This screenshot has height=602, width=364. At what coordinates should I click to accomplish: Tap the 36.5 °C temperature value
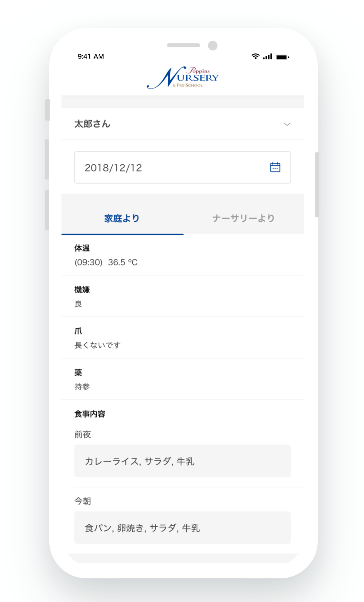tap(123, 262)
